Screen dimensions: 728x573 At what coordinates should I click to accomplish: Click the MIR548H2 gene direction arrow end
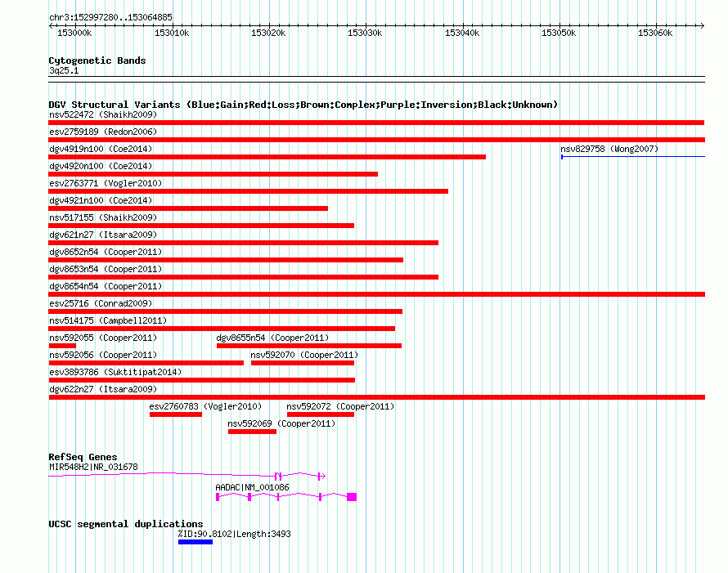(x=324, y=476)
